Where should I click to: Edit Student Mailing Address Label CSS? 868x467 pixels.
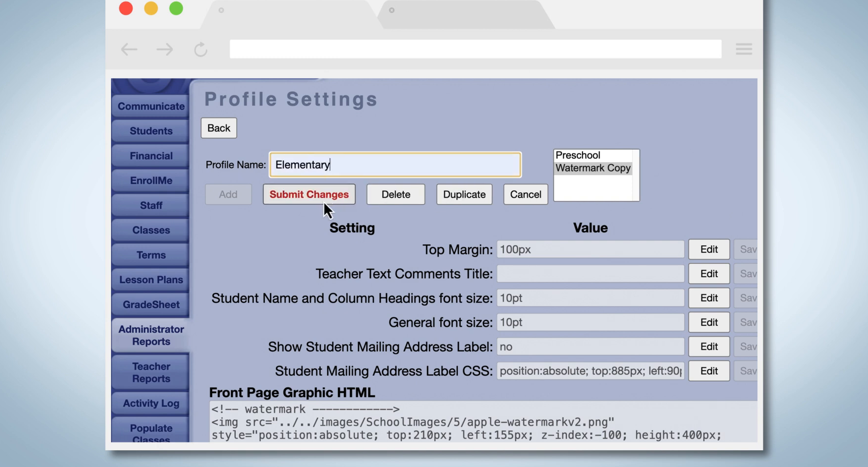tap(709, 371)
